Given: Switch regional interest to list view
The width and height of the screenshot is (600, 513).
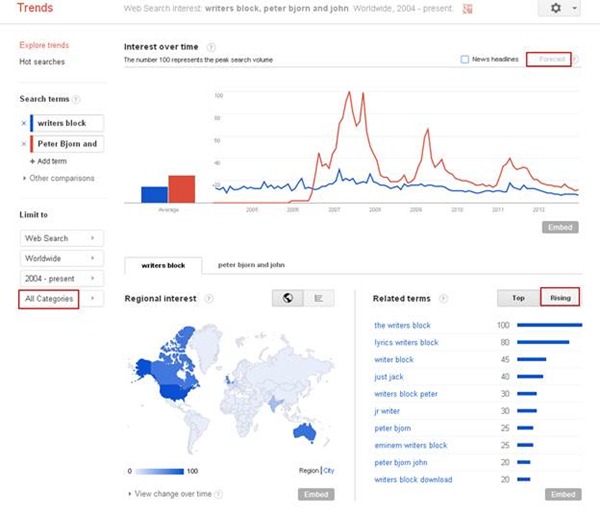Looking at the screenshot, I should [318, 298].
